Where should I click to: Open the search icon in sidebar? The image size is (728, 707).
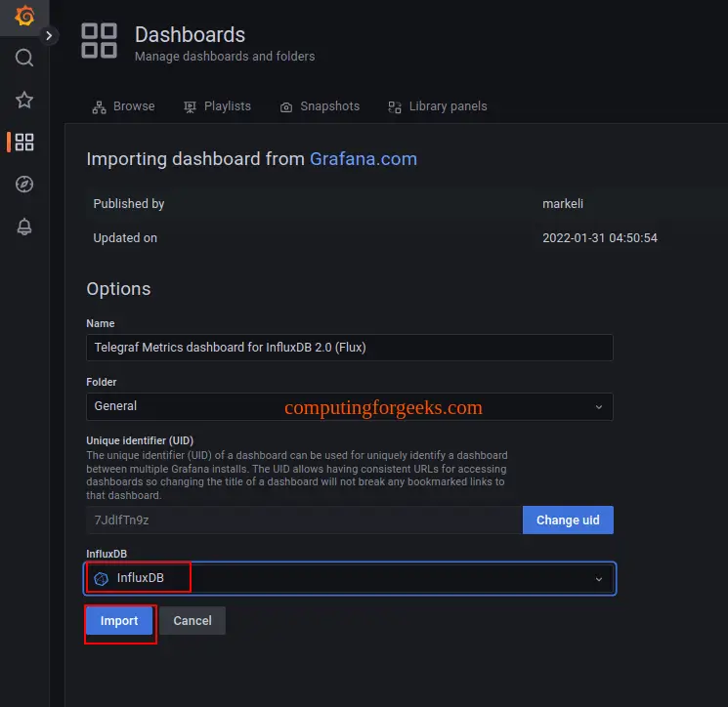[x=24, y=58]
